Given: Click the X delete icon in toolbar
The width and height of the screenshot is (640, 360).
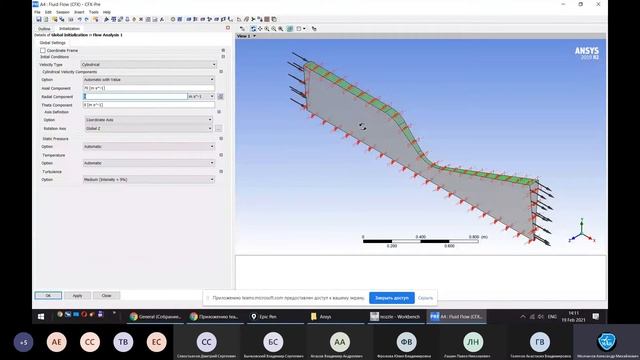Looking at the screenshot, I should 141,19.
